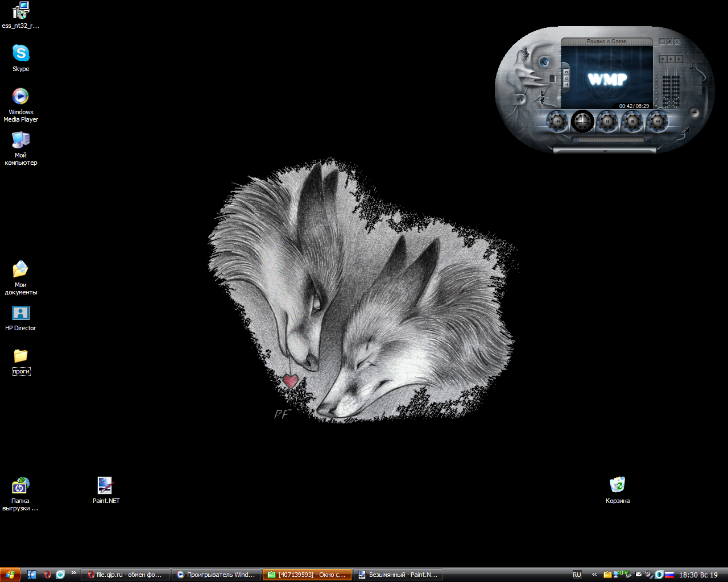Click the RU language indicator

[577, 575]
